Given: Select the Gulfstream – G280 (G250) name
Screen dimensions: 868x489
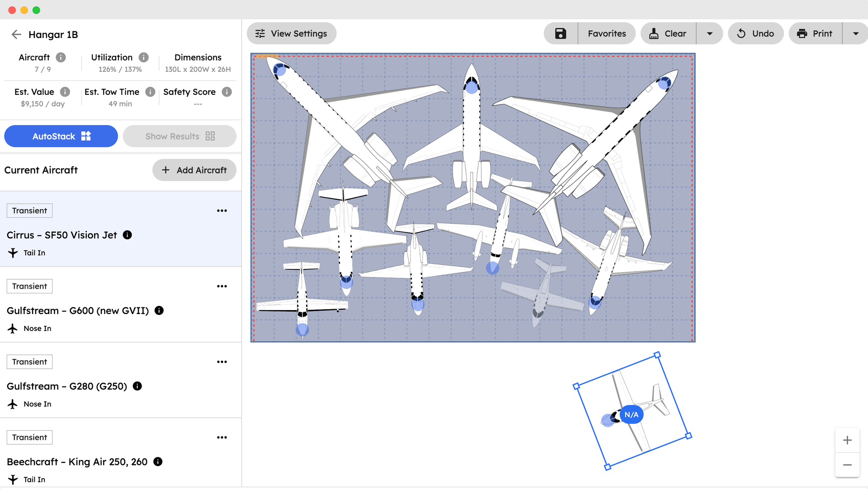Looking at the screenshot, I should [67, 386].
